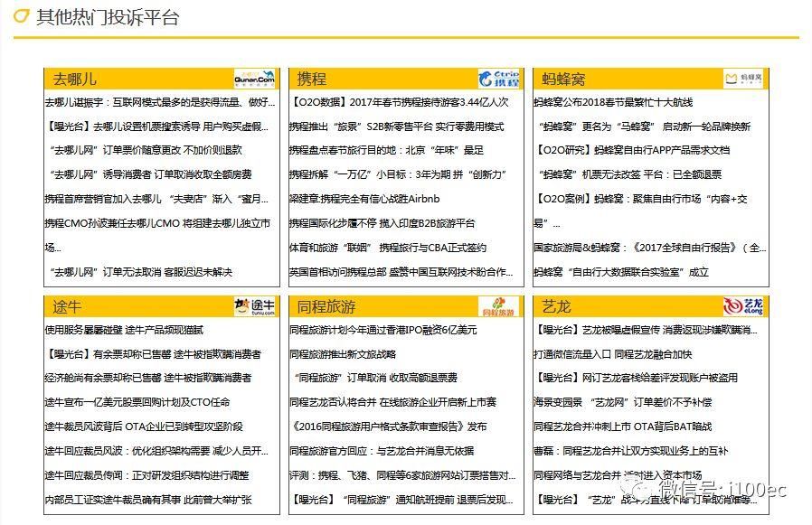Click the 同程旅游 logo icon
Image resolution: width=812 pixels, height=525 pixels.
point(499,306)
